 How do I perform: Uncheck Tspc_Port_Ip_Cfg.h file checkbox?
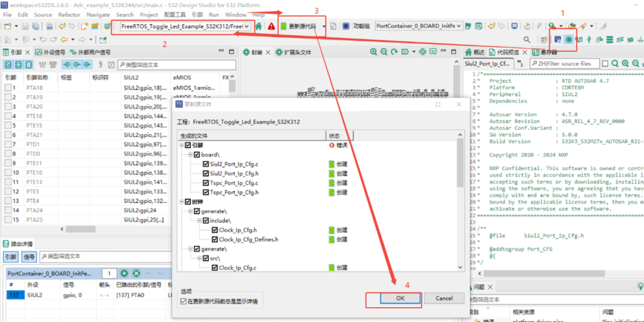(x=206, y=192)
